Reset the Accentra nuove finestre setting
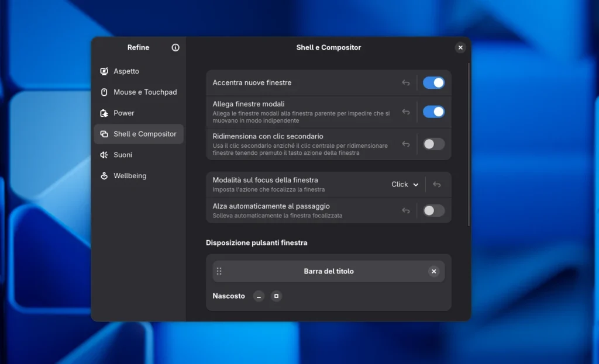 (x=405, y=82)
